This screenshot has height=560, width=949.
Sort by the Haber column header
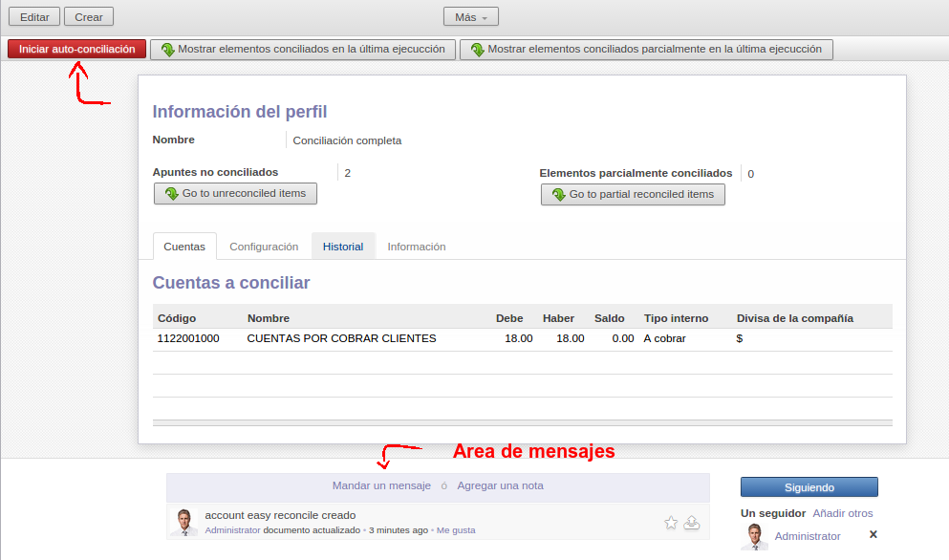coord(558,318)
